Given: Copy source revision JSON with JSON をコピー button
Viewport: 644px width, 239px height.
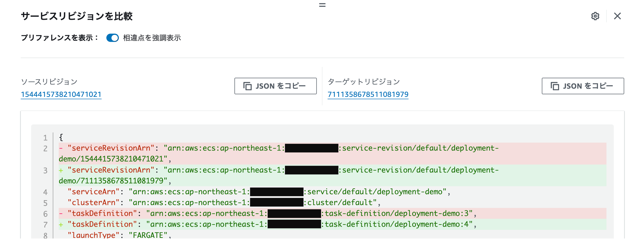Looking at the screenshot, I should point(276,86).
